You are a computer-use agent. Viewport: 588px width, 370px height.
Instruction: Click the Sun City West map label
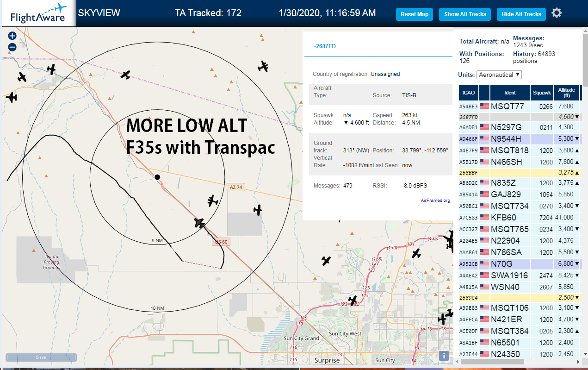pyautogui.click(x=345, y=334)
